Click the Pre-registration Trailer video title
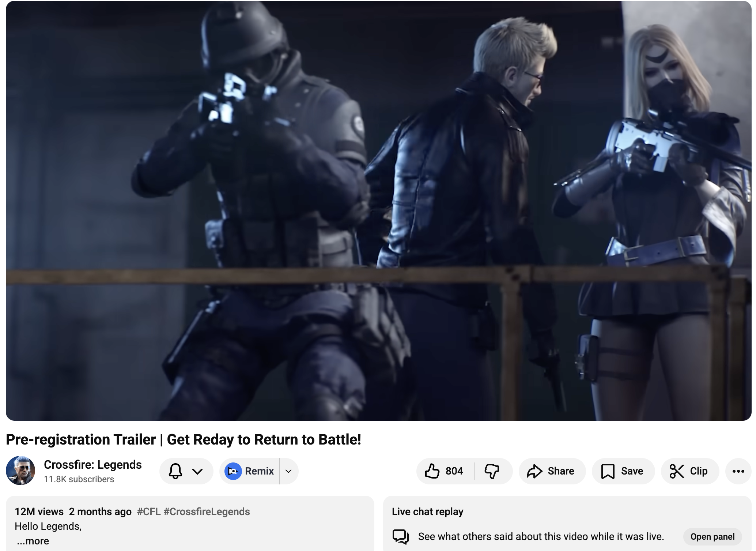Image resolution: width=756 pixels, height=551 pixels. pyautogui.click(x=184, y=439)
